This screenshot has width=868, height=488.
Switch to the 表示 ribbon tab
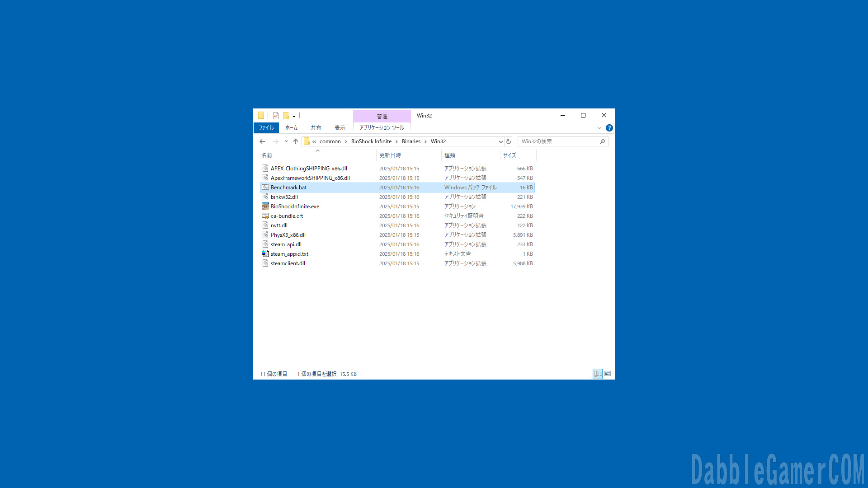[340, 128]
